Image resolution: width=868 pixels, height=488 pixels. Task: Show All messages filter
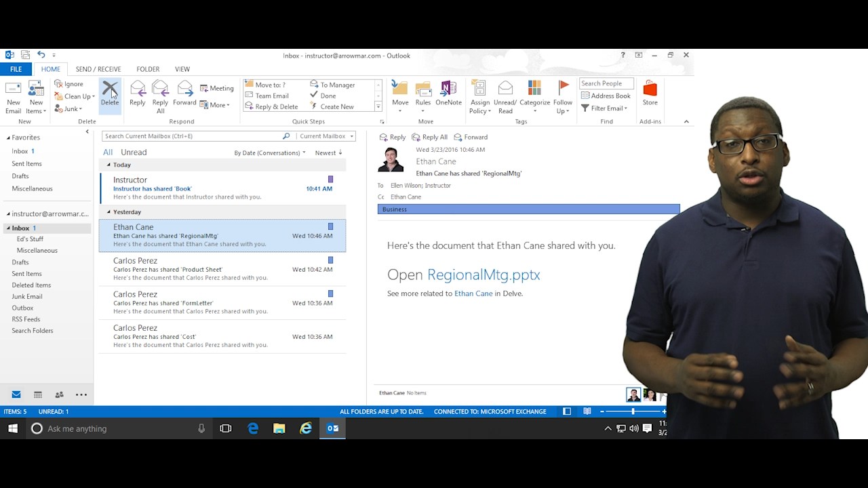pos(108,152)
